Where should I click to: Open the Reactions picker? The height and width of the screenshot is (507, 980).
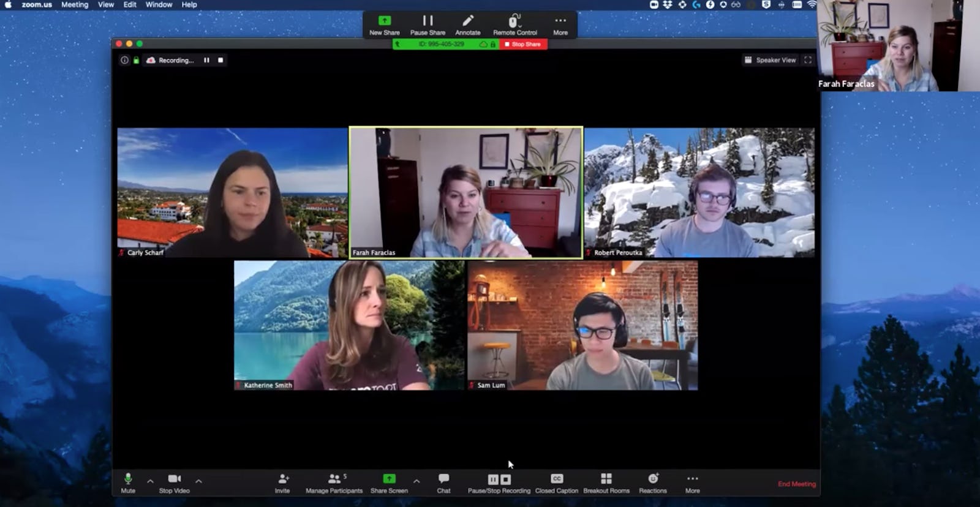click(x=653, y=479)
